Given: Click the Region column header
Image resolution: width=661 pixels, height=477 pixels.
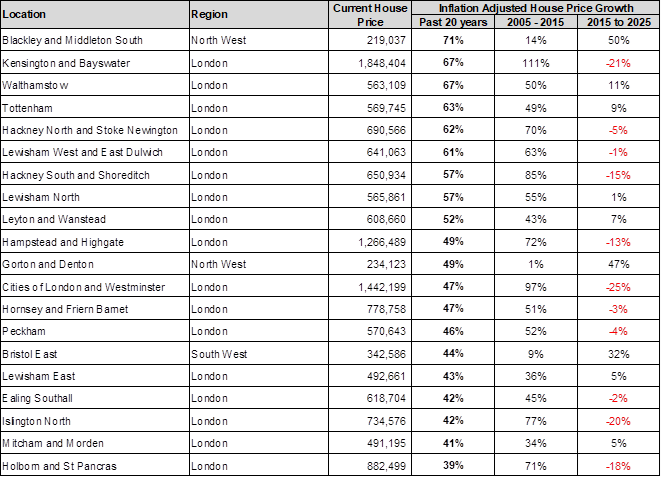Looking at the screenshot, I should [x=259, y=15].
